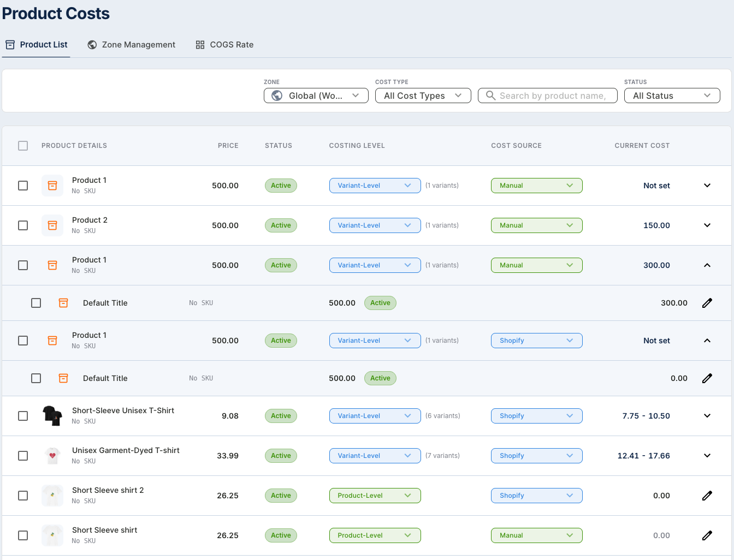
Task: Open Shopify source dropdown for Short-Sleeve Unisex T-Shirt
Action: pyautogui.click(x=537, y=416)
